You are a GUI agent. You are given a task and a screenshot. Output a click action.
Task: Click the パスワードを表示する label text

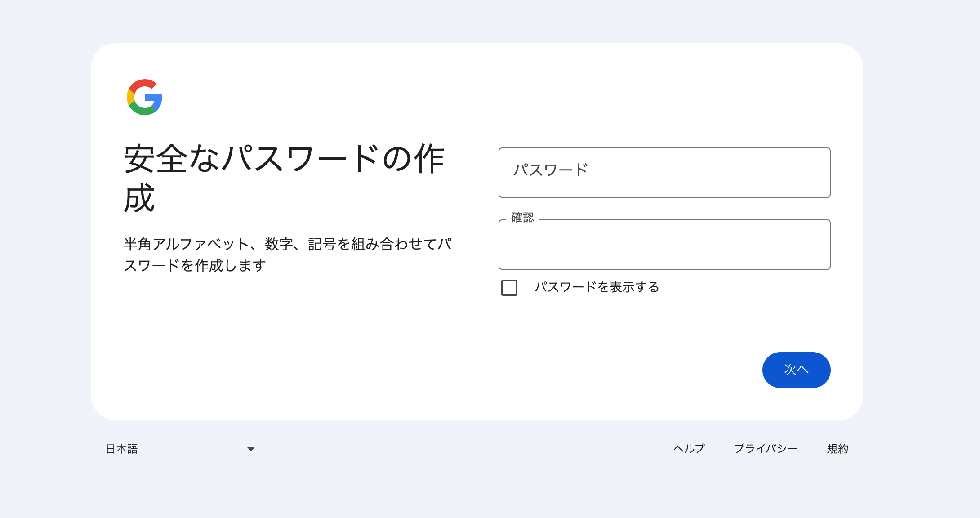(x=597, y=287)
